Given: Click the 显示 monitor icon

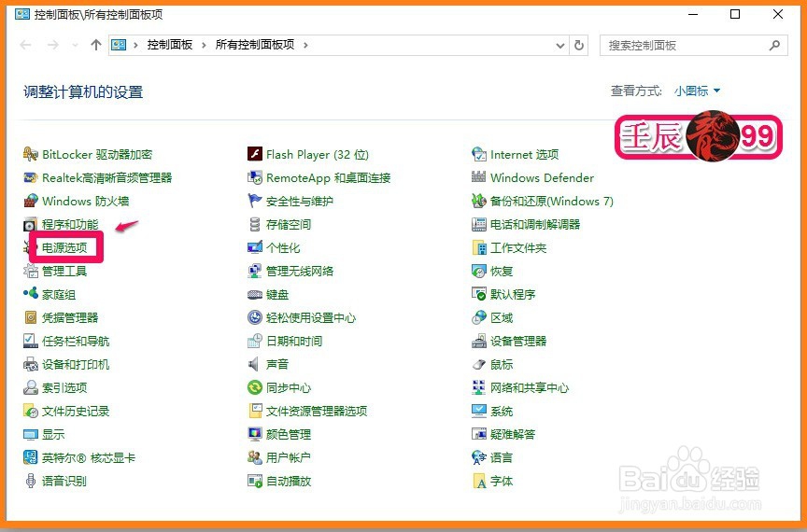Looking at the screenshot, I should click(x=31, y=434).
